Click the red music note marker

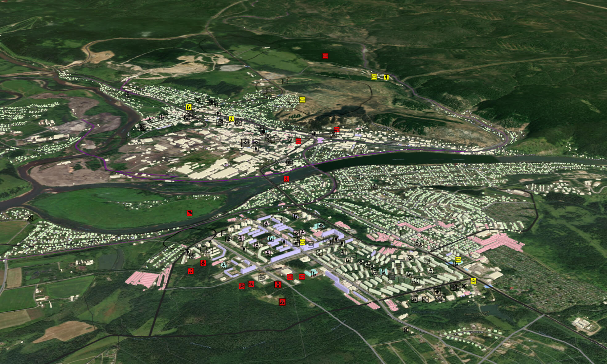pos(191,271)
